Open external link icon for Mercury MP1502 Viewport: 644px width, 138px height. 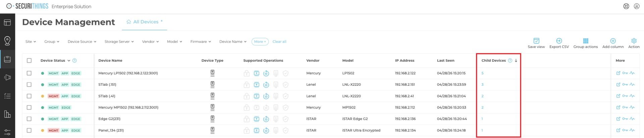point(618,107)
